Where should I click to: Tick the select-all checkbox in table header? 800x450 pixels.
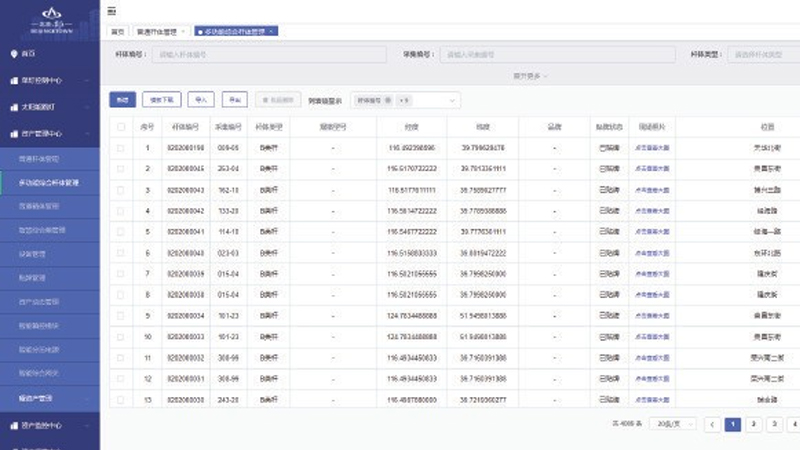(x=121, y=127)
